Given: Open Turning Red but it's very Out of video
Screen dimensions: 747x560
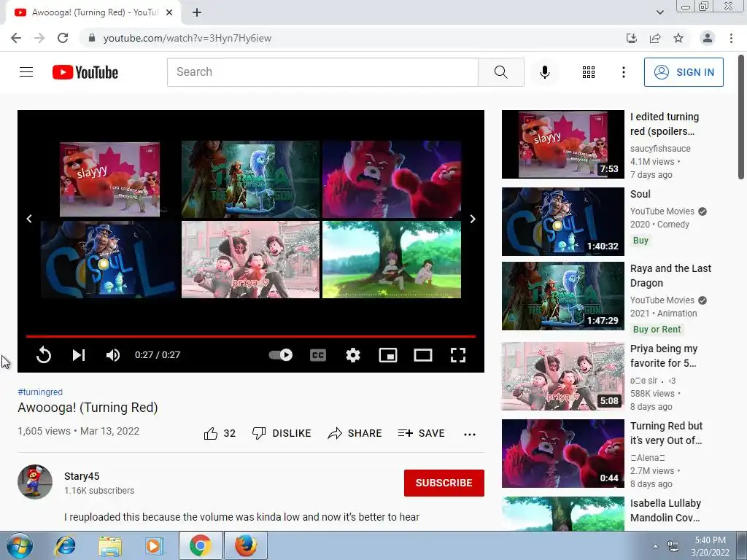Looking at the screenshot, I should 666,433.
